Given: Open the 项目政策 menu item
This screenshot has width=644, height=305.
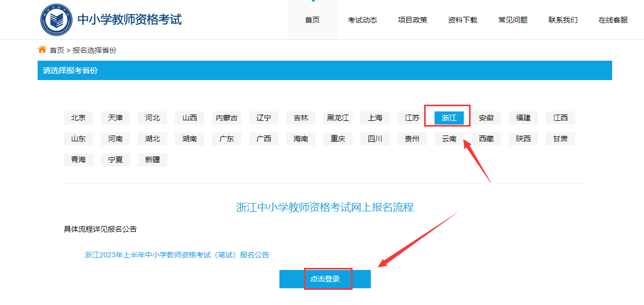Looking at the screenshot, I should [x=412, y=19].
